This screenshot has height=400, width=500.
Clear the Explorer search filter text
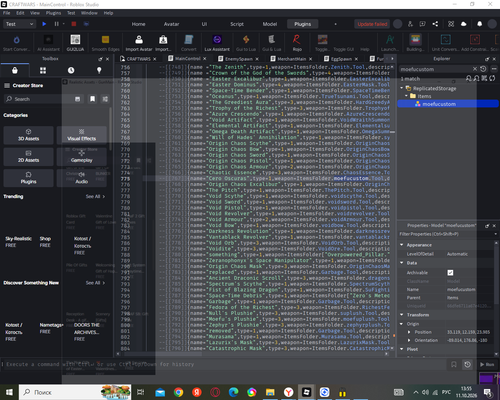point(475,69)
